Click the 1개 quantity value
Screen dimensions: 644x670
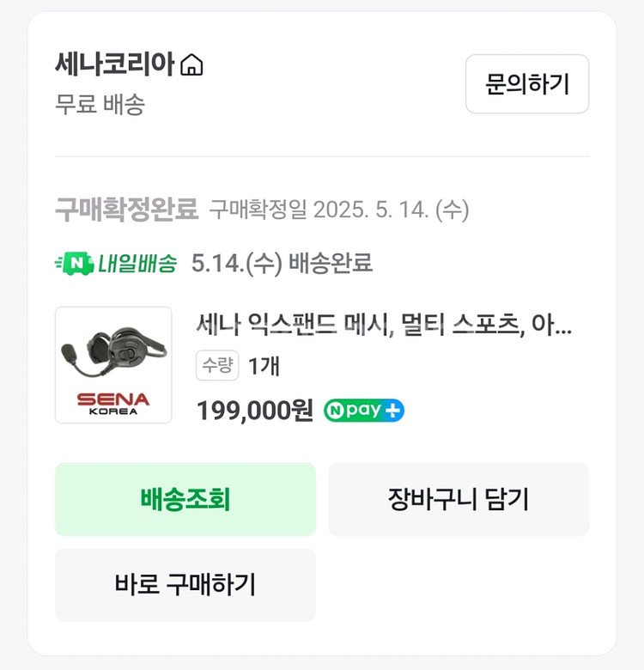pyautogui.click(x=264, y=365)
